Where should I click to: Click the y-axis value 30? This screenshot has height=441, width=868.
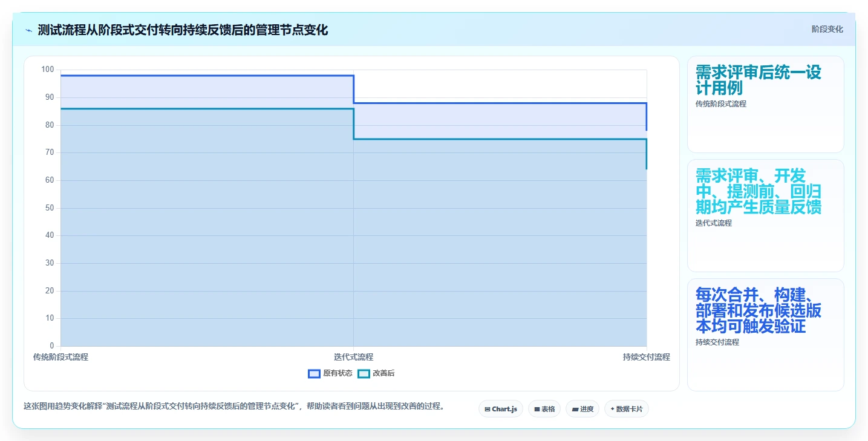[50, 263]
